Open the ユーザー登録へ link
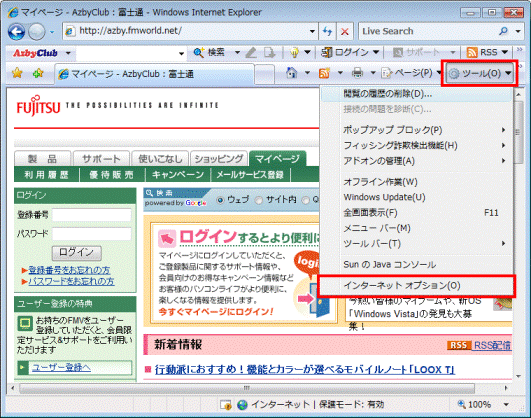 click(61, 368)
